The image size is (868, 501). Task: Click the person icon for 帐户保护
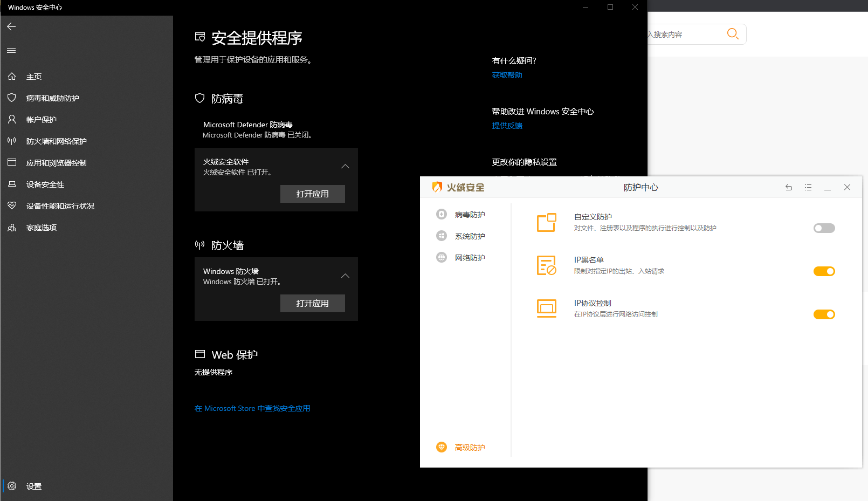pyautogui.click(x=12, y=119)
